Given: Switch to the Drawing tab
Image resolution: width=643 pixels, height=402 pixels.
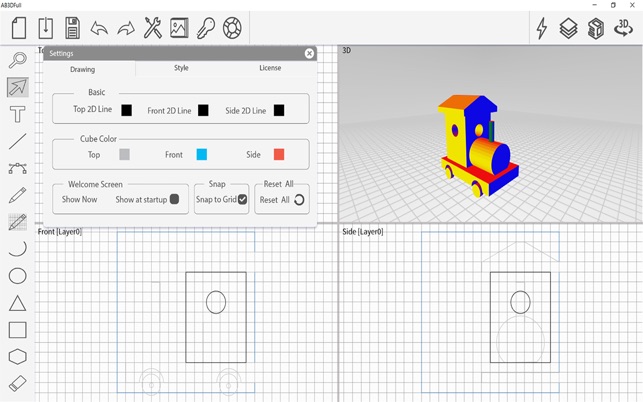Looking at the screenshot, I should pyautogui.click(x=82, y=69).
